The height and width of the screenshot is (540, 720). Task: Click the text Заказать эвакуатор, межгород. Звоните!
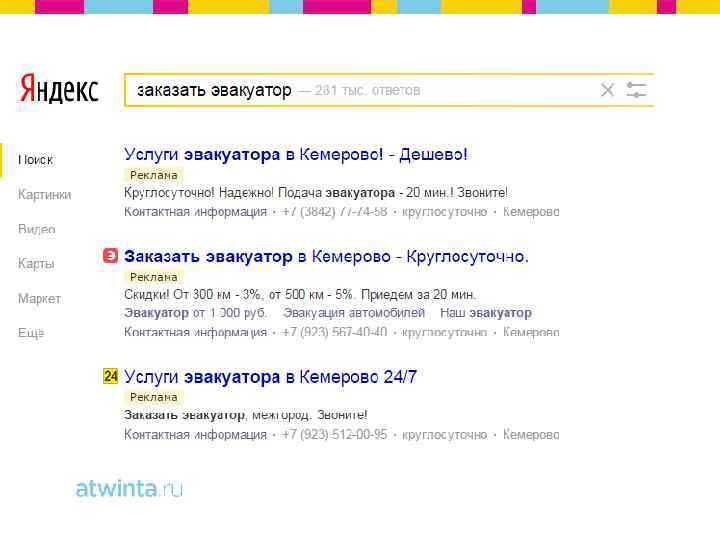(246, 415)
